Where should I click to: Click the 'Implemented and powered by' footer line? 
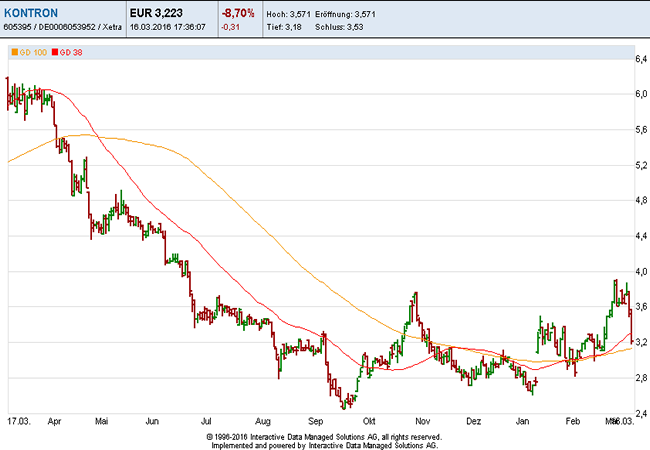pos(325,445)
